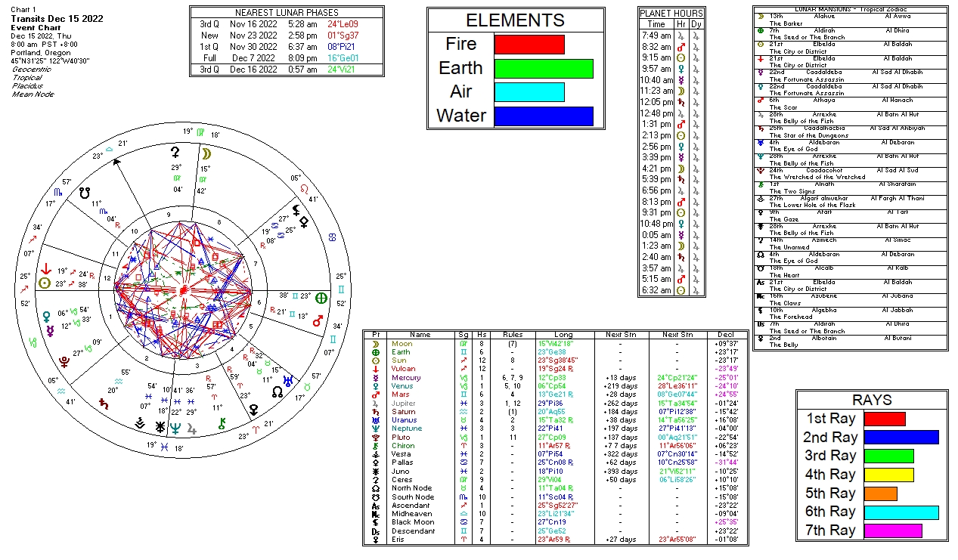Click the 'Mercury' name in the planet table
The height and width of the screenshot is (560, 958).
(406, 378)
